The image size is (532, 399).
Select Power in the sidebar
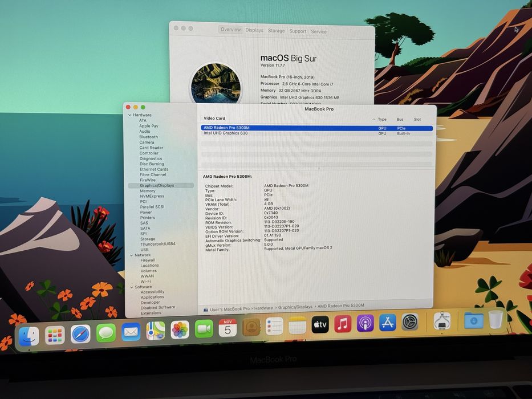point(146,213)
